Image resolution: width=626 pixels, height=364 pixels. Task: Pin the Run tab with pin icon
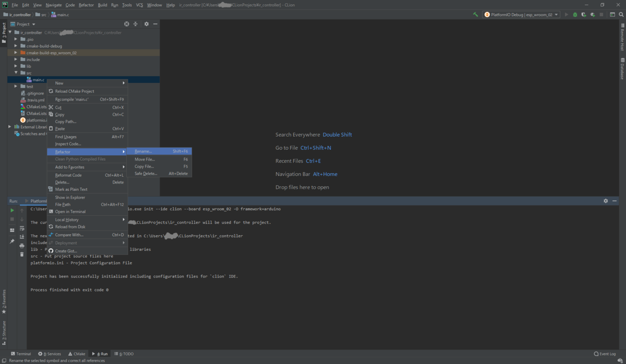(x=13, y=241)
